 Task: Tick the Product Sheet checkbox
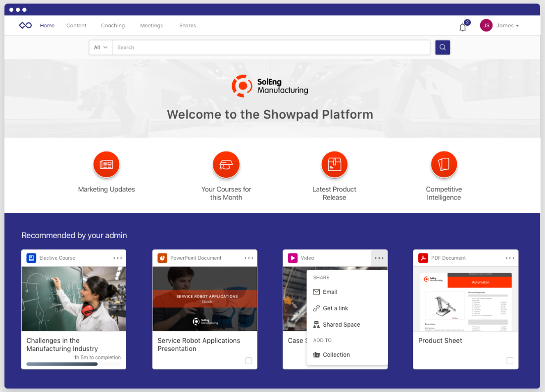point(510,361)
